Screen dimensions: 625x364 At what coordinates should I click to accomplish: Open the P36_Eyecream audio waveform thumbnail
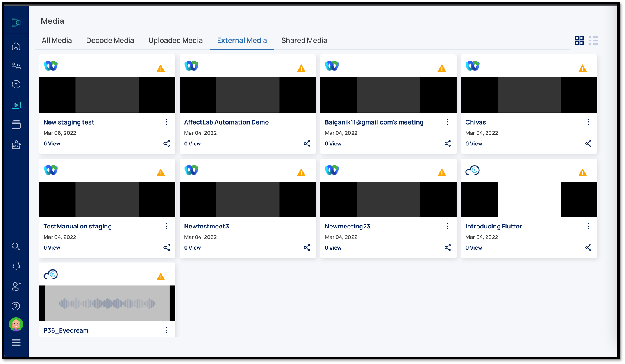pos(107,303)
